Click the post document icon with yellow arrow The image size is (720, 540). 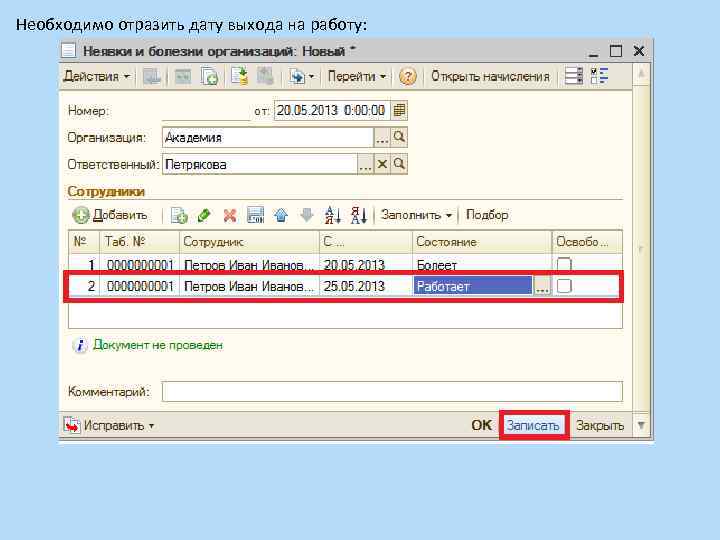239,76
